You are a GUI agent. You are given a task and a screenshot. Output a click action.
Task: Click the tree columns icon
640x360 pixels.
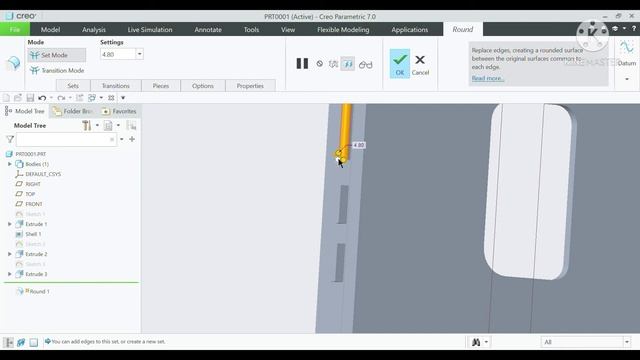131,126
